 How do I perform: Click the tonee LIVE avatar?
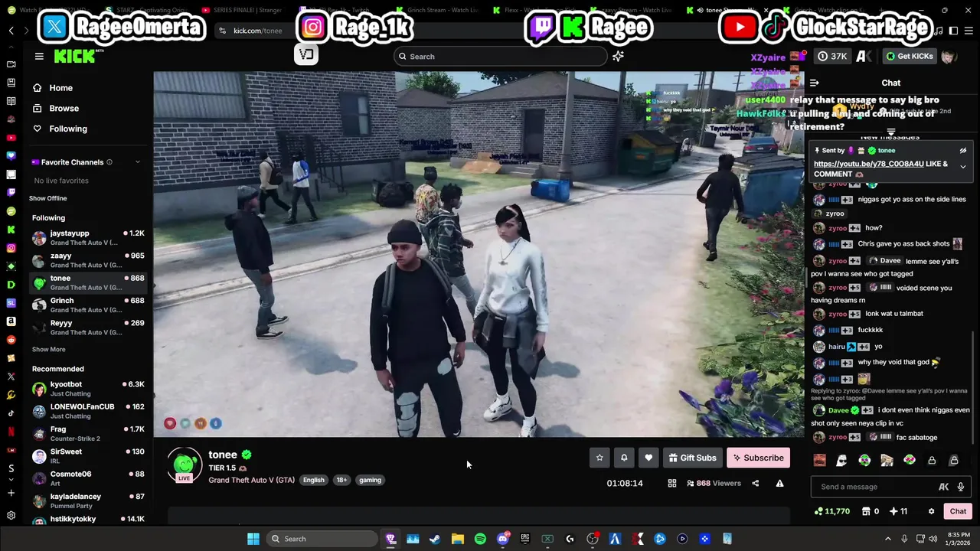tap(184, 465)
